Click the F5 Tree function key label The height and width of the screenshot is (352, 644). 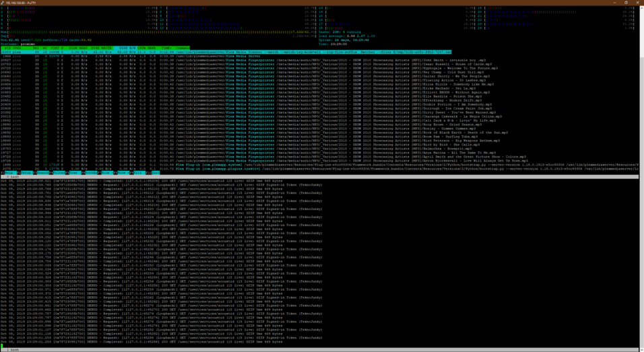point(73,173)
